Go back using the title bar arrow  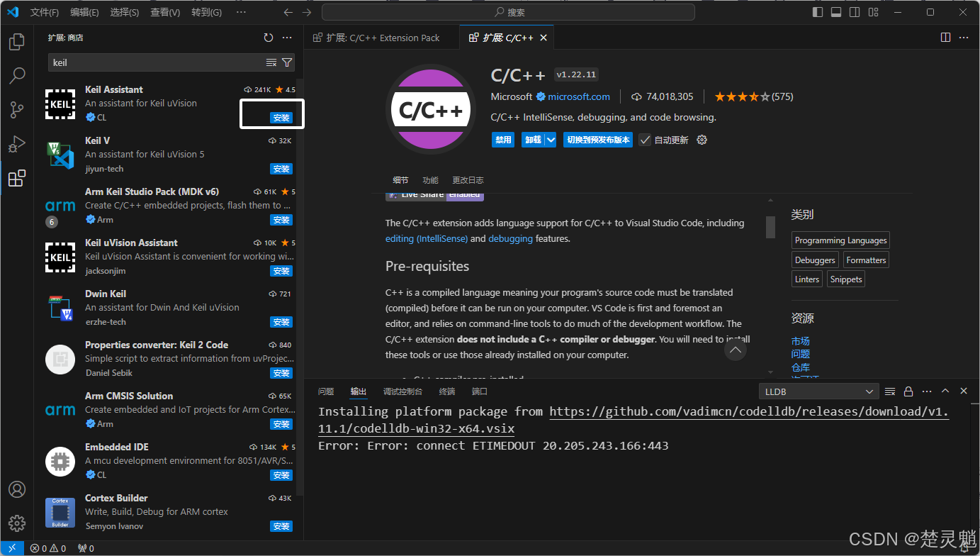288,12
